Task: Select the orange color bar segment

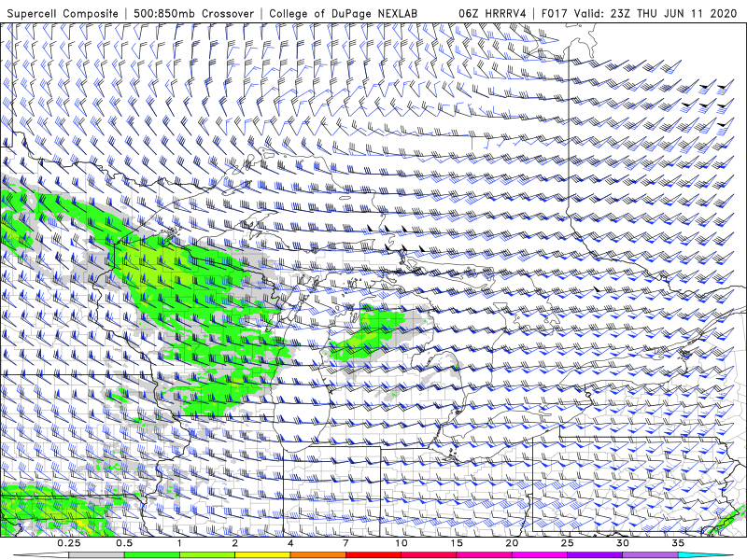Action: pos(317,555)
